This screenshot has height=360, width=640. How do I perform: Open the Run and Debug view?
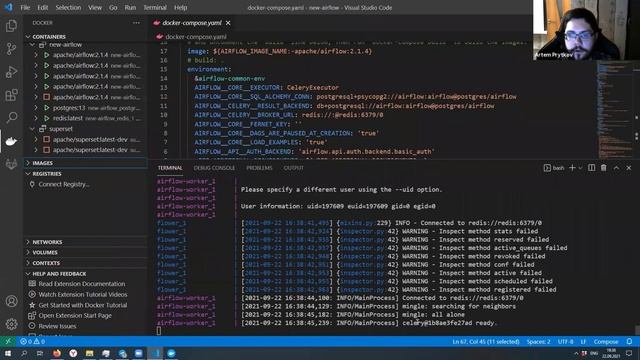click(11, 72)
